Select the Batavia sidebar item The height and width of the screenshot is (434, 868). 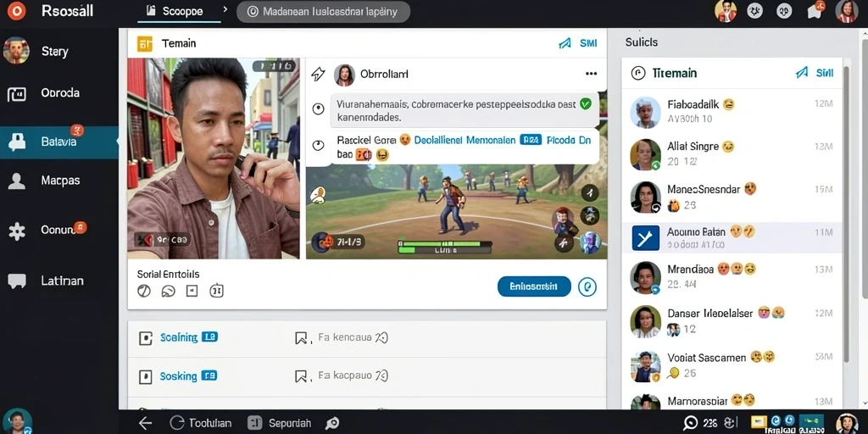(x=58, y=142)
